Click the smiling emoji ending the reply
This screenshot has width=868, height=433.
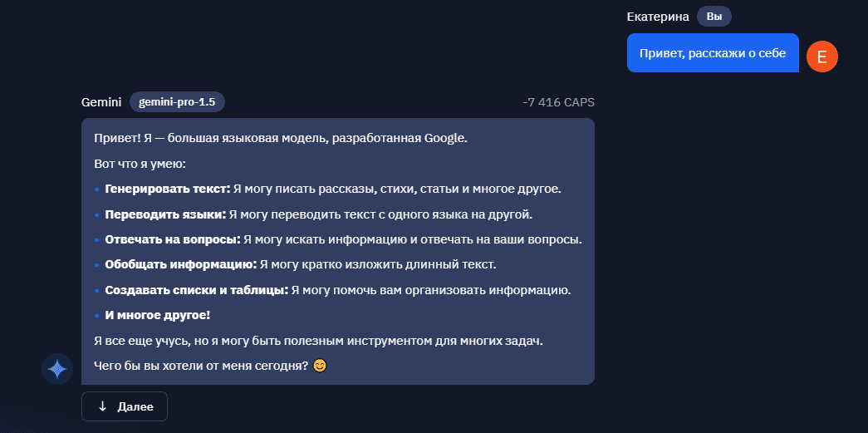pos(320,366)
